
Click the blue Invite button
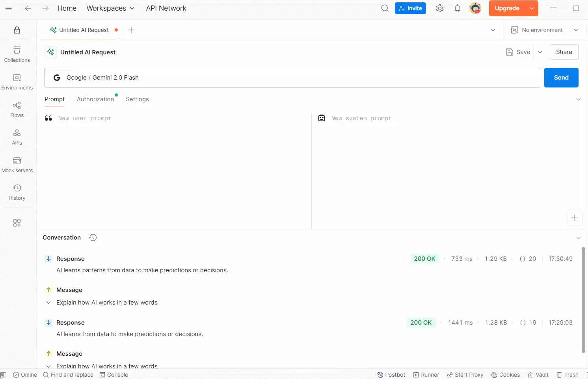click(410, 8)
